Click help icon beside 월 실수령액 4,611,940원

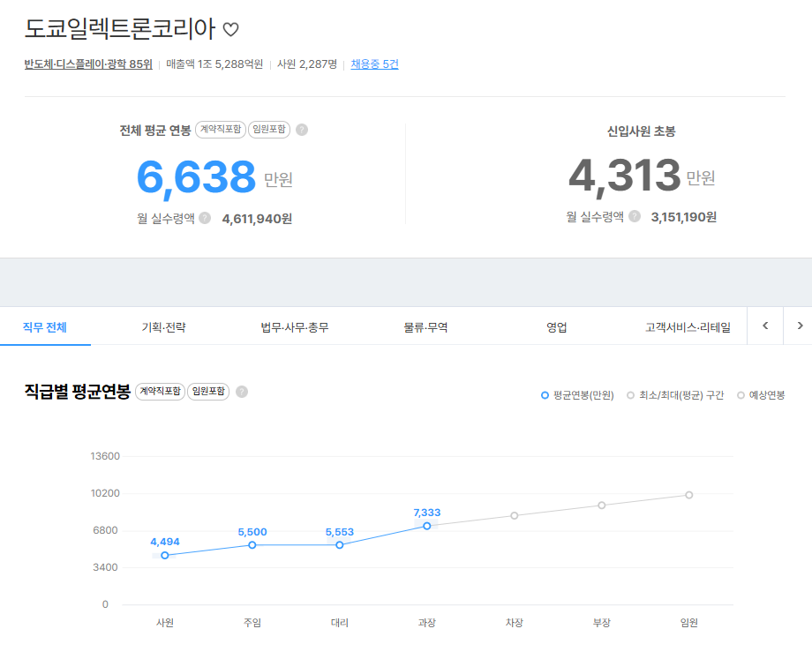click(x=205, y=218)
